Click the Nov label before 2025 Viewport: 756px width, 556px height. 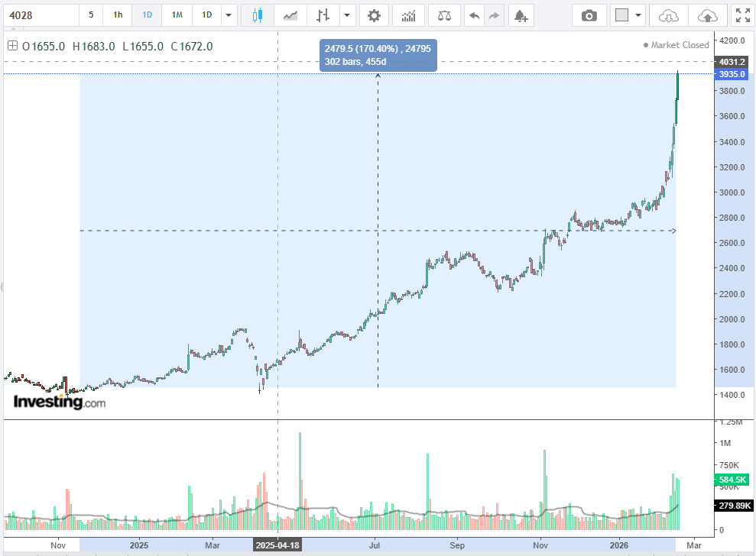tap(58, 545)
